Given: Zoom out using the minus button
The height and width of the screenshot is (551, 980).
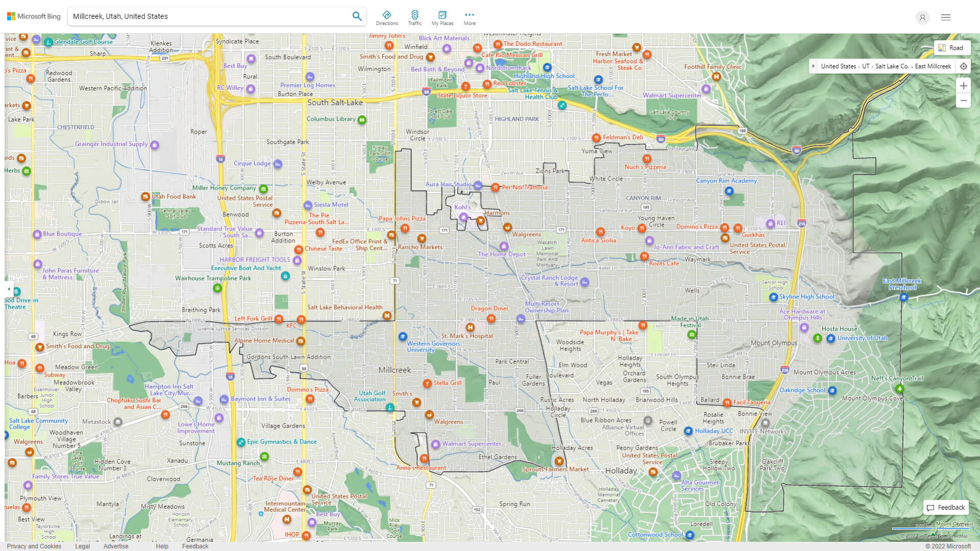Looking at the screenshot, I should pos(964,101).
